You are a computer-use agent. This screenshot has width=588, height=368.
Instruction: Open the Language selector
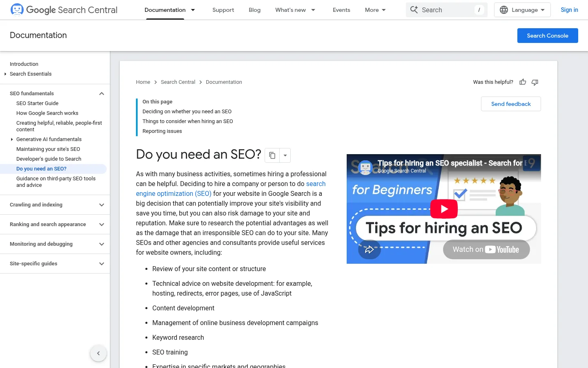tap(522, 10)
